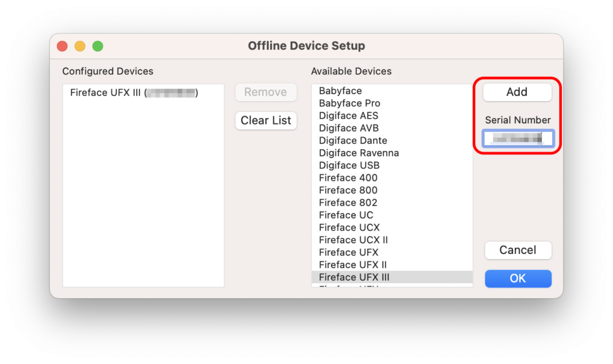This screenshot has width=613, height=364.
Task: Click the OK button
Action: pos(517,278)
